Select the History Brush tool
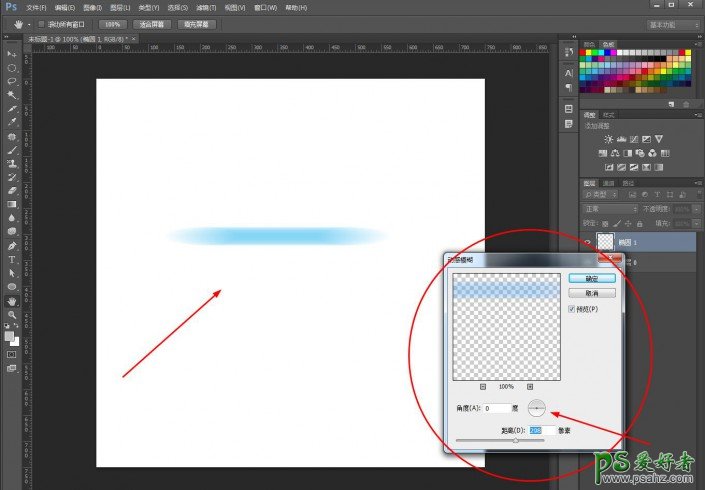The height and width of the screenshot is (490, 705). click(x=12, y=177)
